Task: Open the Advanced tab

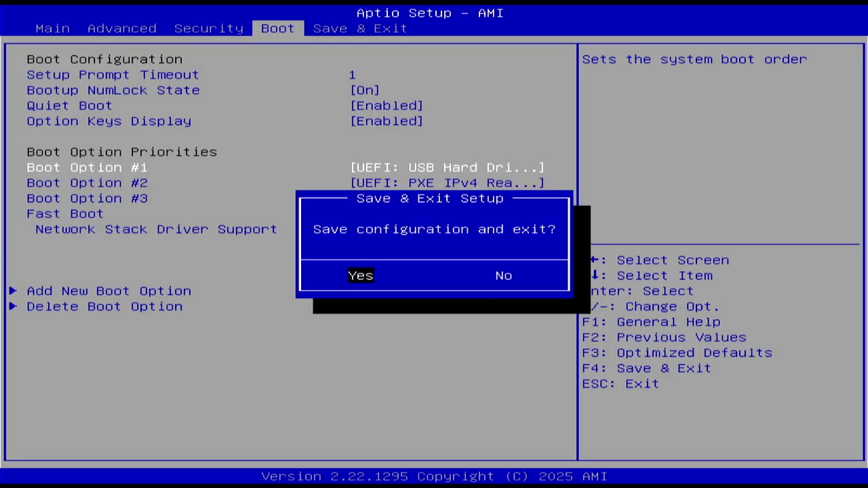Action: (122, 28)
